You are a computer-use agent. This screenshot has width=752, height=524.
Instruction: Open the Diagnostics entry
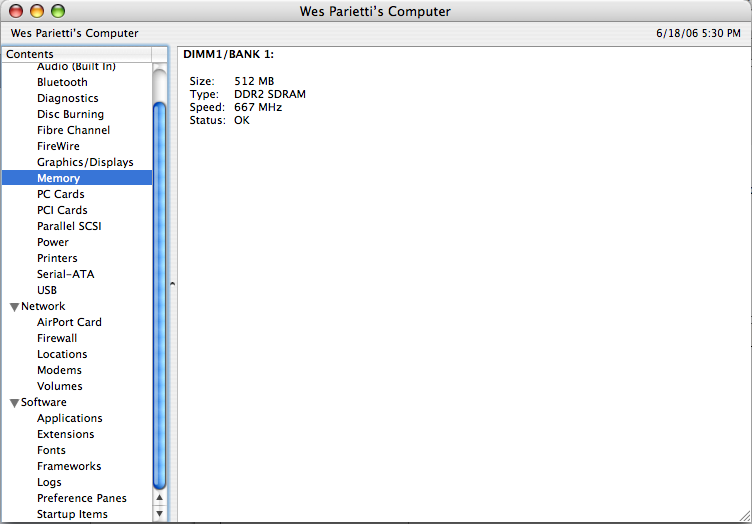tap(68, 98)
